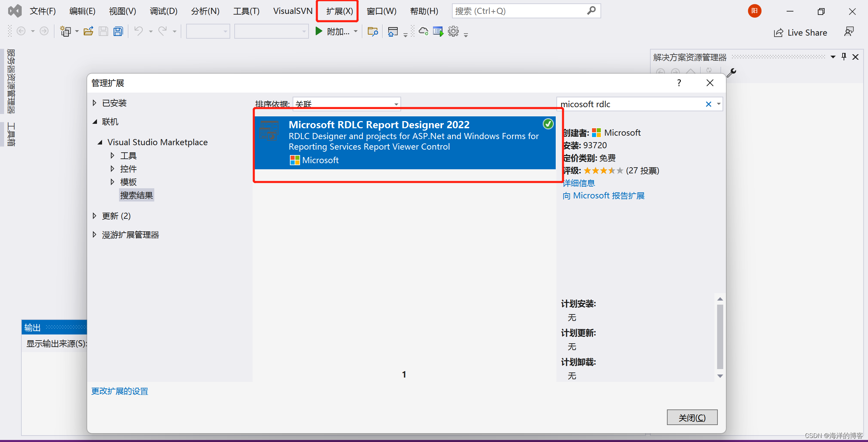The width and height of the screenshot is (868, 442).
Task: Open the 视图(V) menu
Action: click(x=122, y=11)
